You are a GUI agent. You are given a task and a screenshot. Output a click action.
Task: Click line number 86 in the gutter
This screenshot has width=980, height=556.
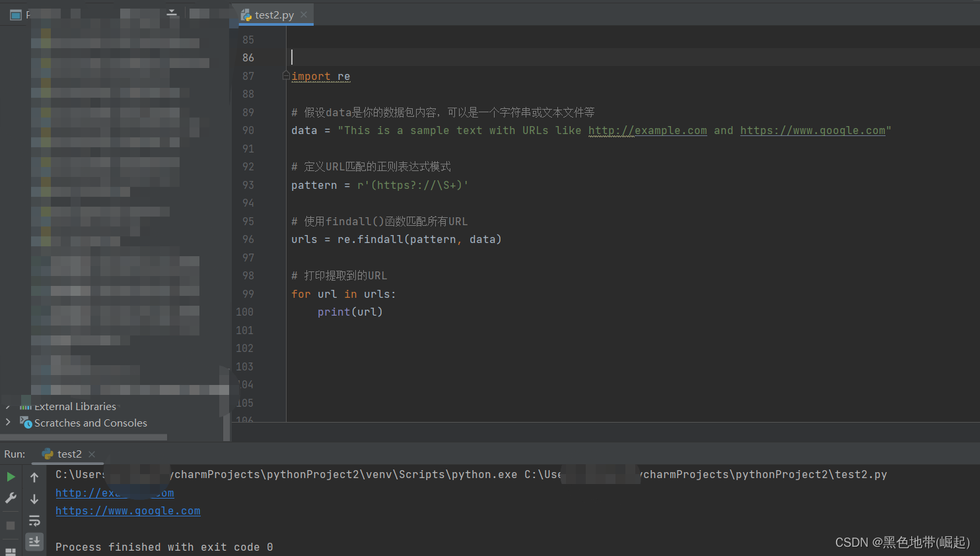[248, 57]
